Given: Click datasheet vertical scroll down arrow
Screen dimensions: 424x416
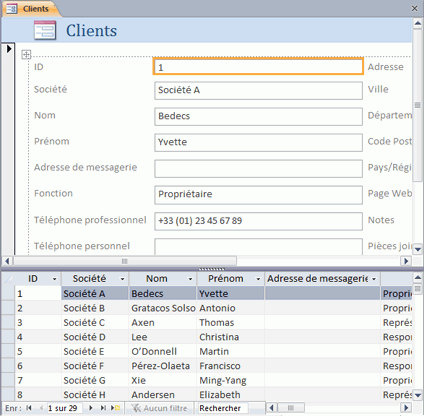Looking at the screenshot, I should (418, 395).
